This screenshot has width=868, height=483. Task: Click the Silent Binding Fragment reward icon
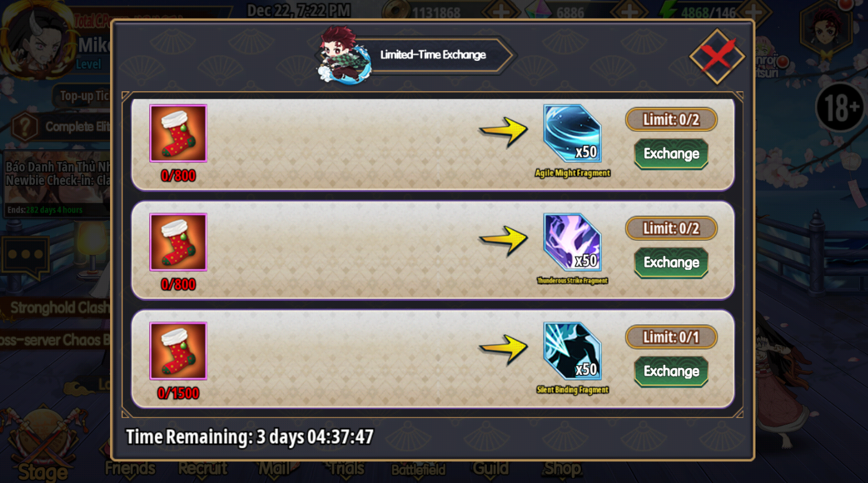click(572, 351)
